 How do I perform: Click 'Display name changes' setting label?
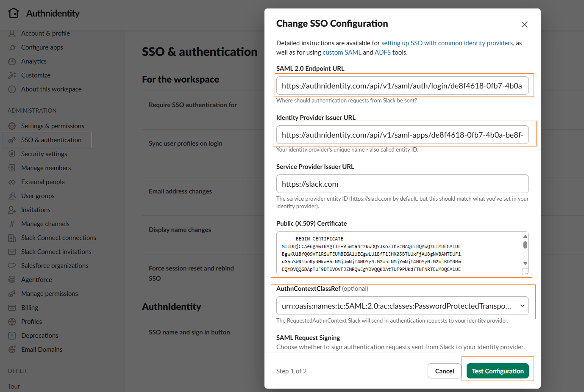(x=180, y=230)
